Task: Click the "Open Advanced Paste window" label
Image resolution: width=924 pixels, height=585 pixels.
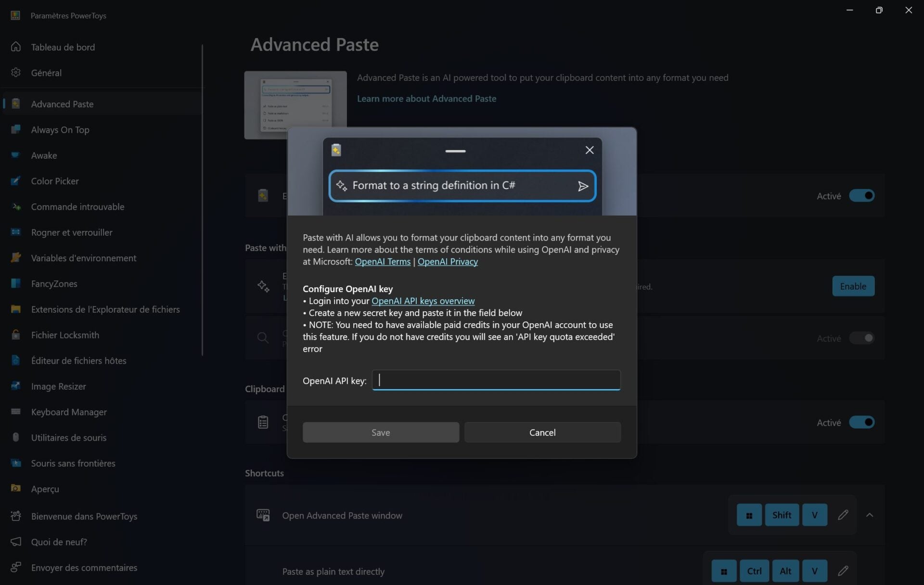Action: click(342, 515)
